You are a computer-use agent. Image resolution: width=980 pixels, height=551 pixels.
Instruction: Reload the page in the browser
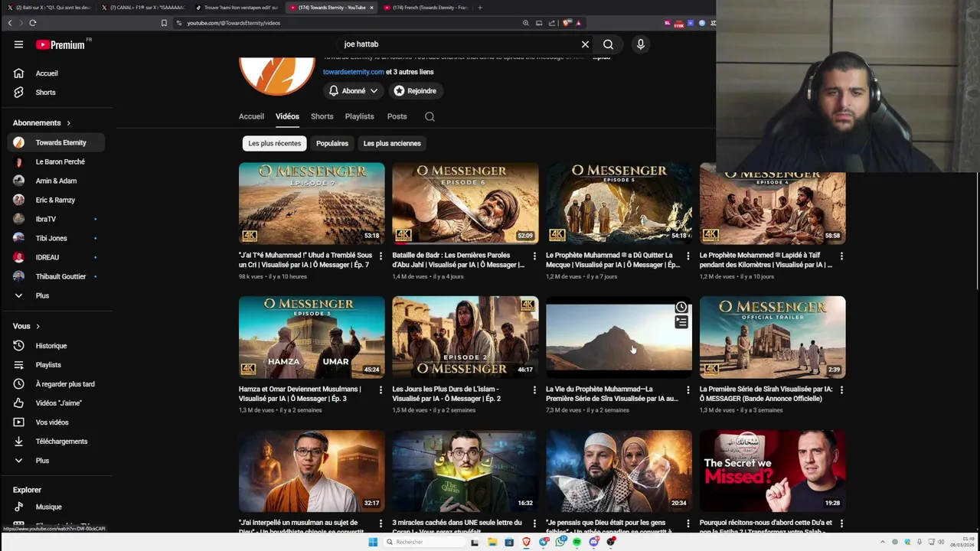(33, 23)
